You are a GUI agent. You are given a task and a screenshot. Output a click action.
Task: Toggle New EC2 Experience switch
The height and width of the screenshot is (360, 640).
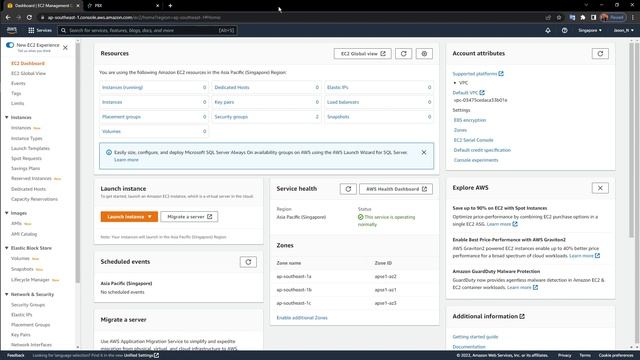10,45
